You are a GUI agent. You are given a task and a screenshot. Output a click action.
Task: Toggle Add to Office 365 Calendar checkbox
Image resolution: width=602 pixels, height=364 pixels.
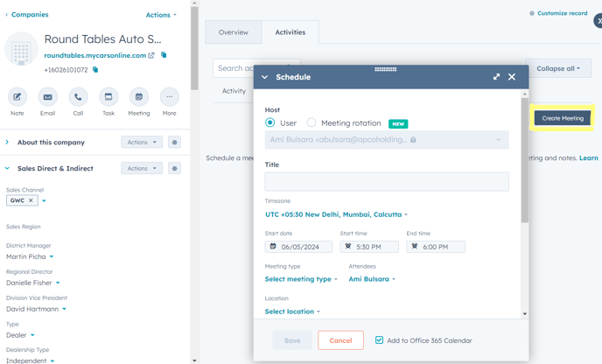[379, 340]
